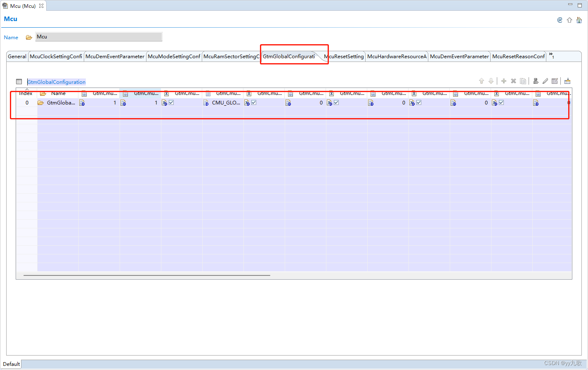Select the index cell showing 0
The image size is (588, 370).
coord(27,103)
